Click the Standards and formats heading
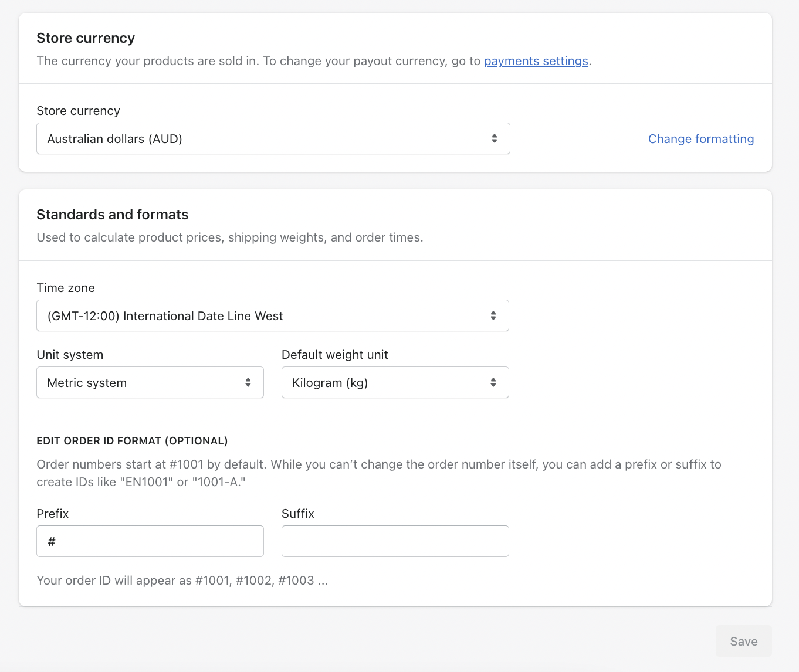The image size is (799, 672). coord(113,215)
